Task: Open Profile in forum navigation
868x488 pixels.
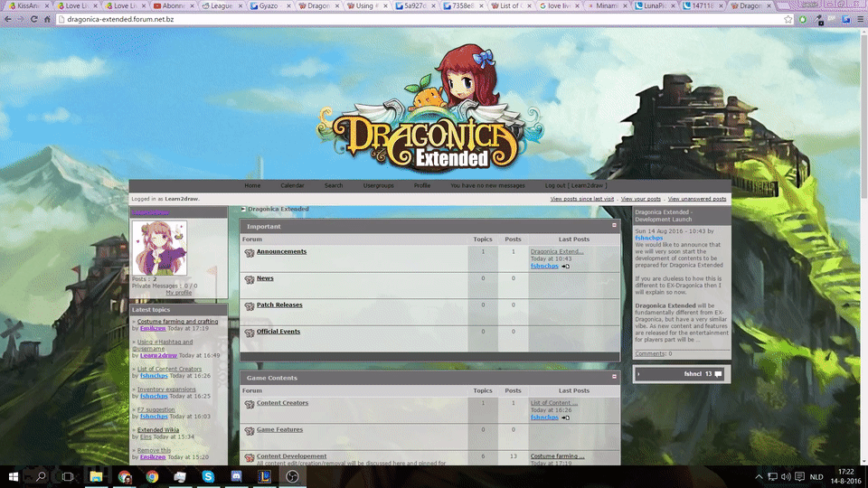Action: (x=422, y=186)
